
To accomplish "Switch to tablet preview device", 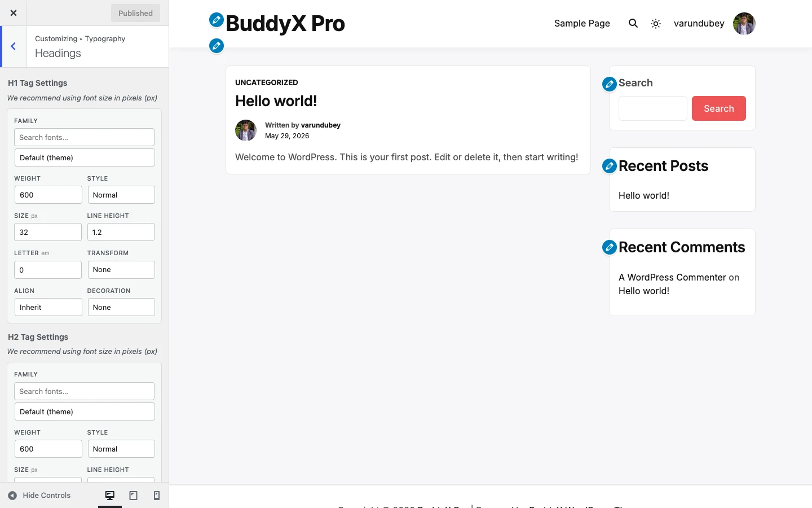I will (x=134, y=496).
